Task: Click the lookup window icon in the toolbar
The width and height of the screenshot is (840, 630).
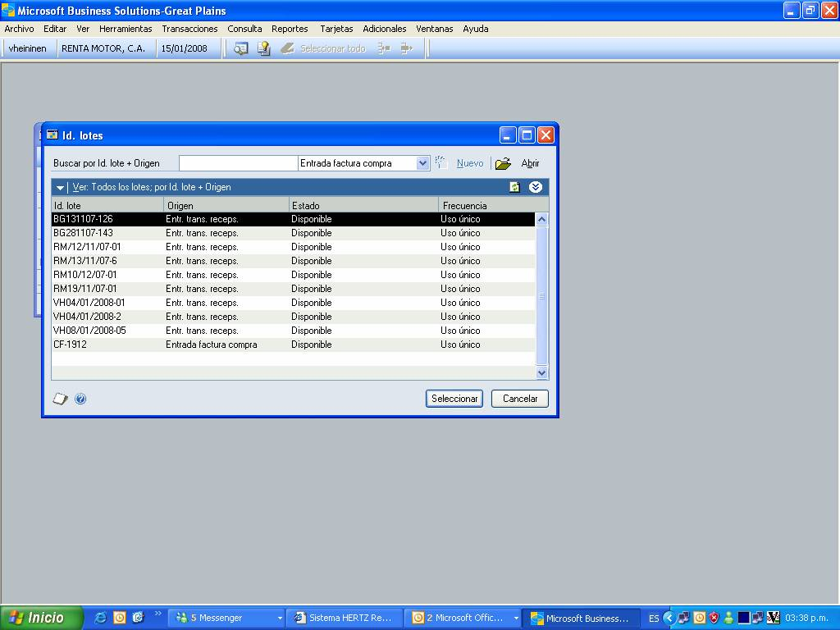Action: click(x=240, y=48)
